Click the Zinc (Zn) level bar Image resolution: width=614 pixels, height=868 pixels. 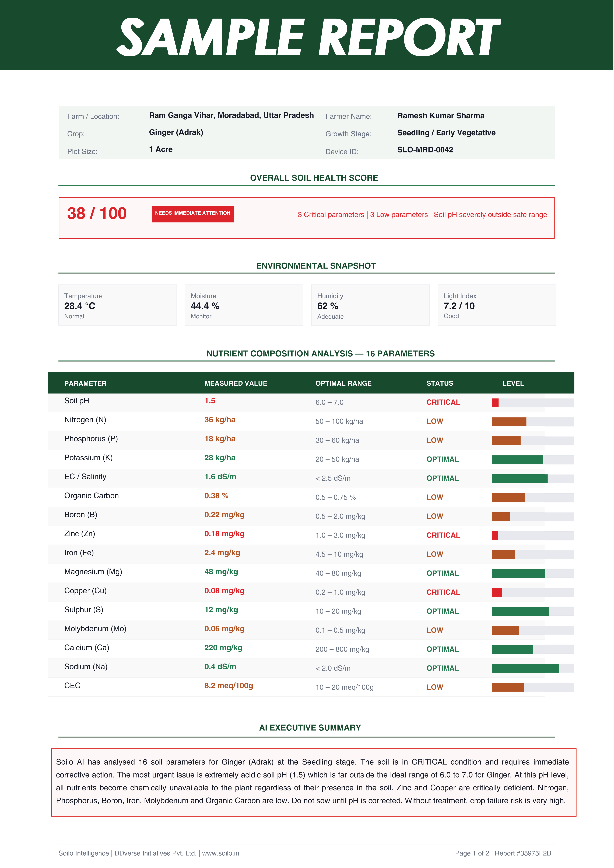(x=533, y=536)
